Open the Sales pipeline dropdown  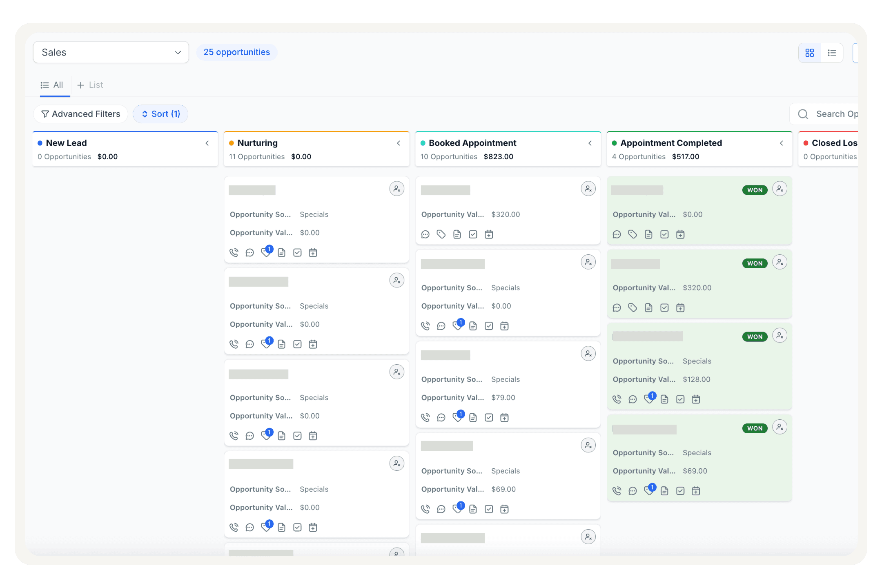pyautogui.click(x=111, y=52)
